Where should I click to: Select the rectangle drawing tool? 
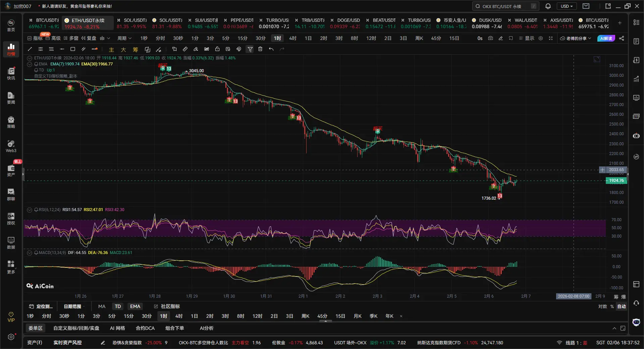(x=73, y=49)
